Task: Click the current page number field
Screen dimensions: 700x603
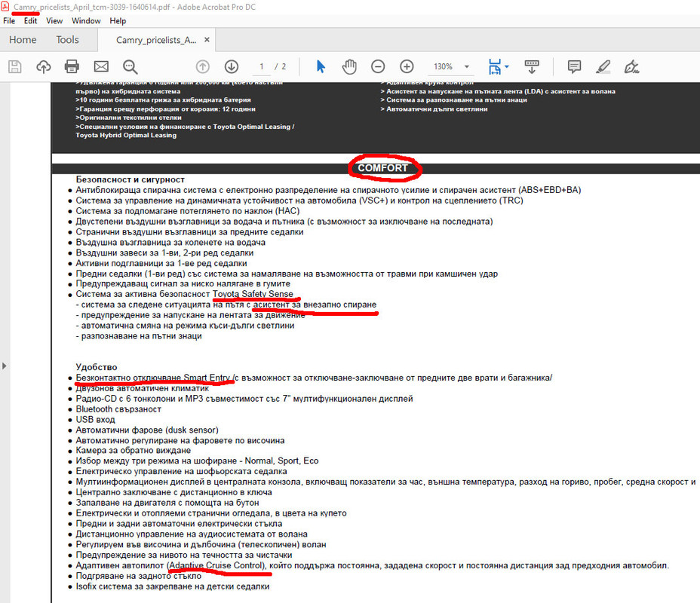Action: click(262, 67)
